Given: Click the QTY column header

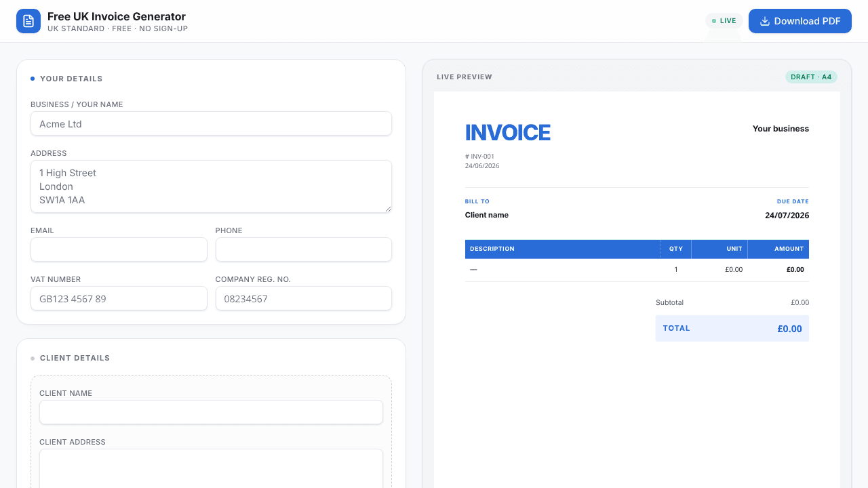Looking at the screenshot, I should [676, 249].
